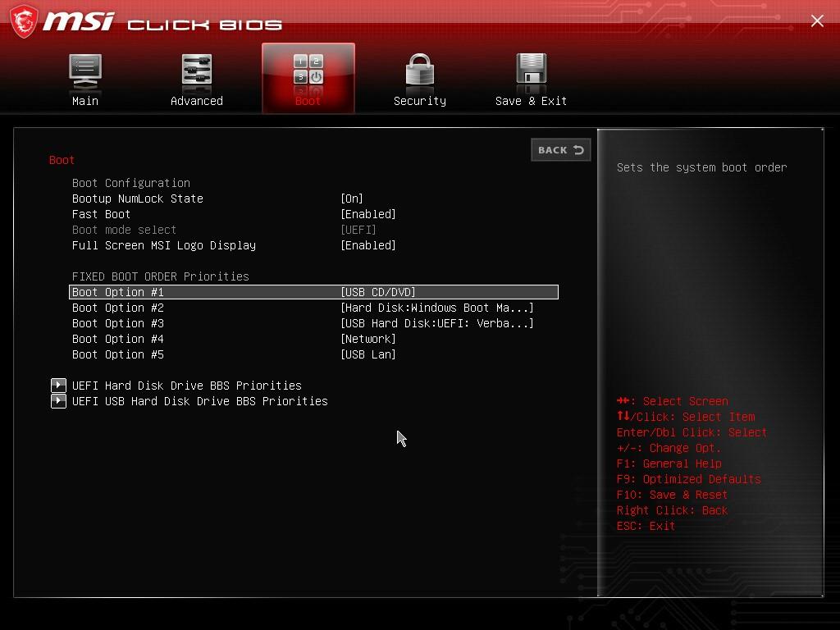Image resolution: width=840 pixels, height=630 pixels.
Task: Open UEFI USB Hard Disk Drive BBS Priorities
Action: point(200,400)
